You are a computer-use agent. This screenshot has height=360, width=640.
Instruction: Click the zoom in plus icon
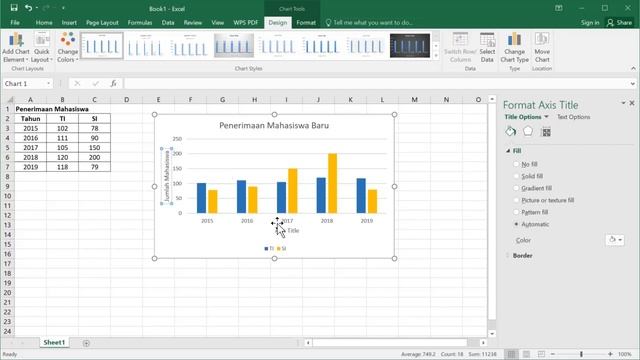click(610, 354)
